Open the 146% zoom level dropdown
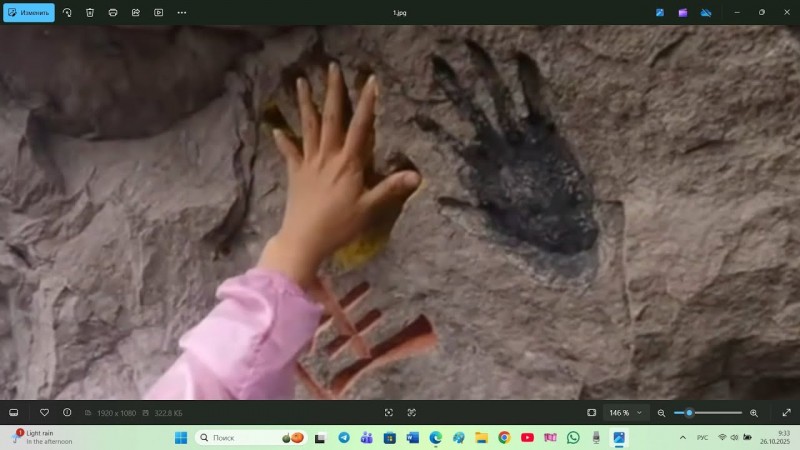The height and width of the screenshot is (450, 800). 626,412
